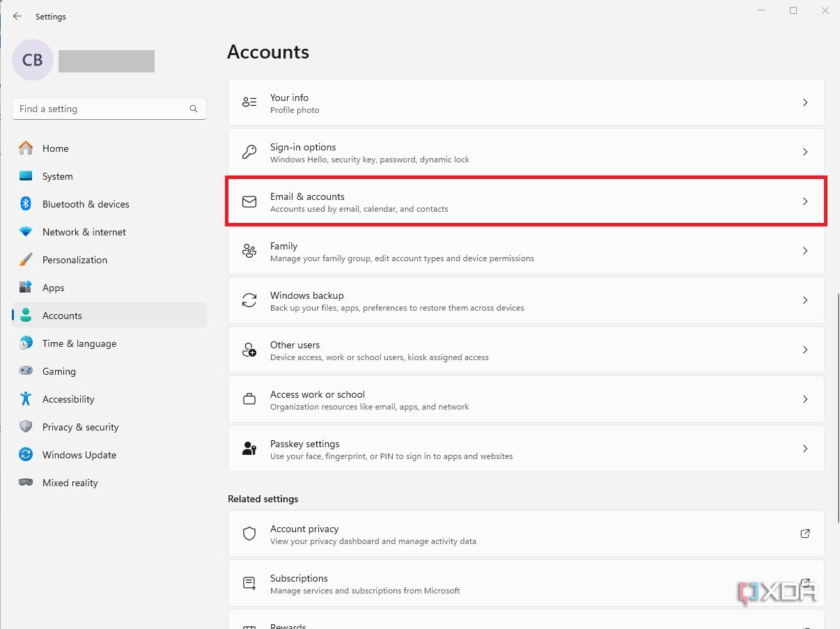This screenshot has width=840, height=629.
Task: Switch to the System section
Action: tap(57, 176)
